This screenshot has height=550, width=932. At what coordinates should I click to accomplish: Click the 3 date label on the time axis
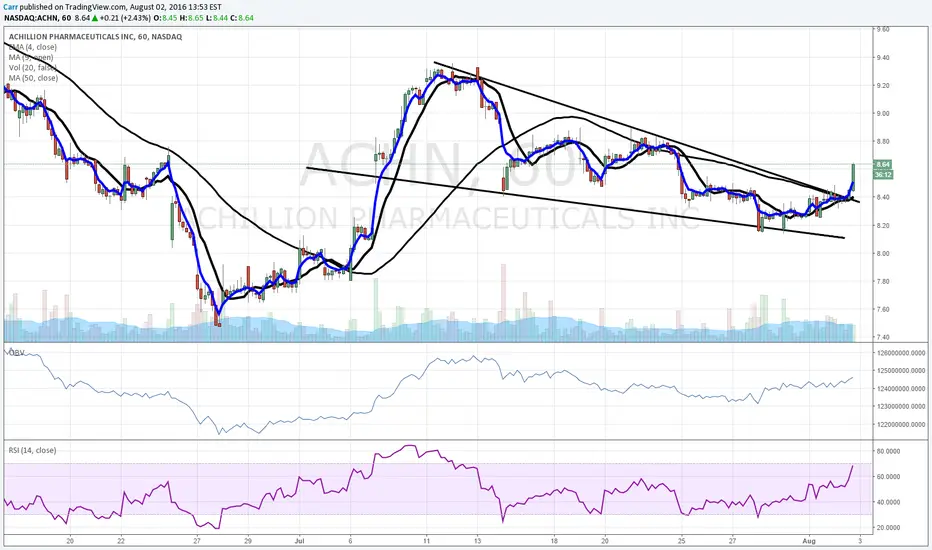(860, 541)
